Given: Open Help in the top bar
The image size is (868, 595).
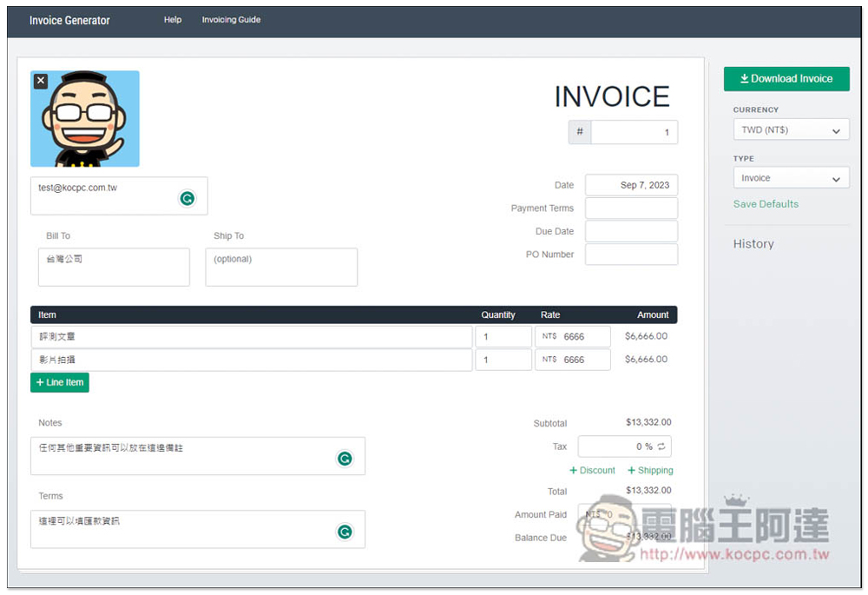Looking at the screenshot, I should pyautogui.click(x=173, y=19).
